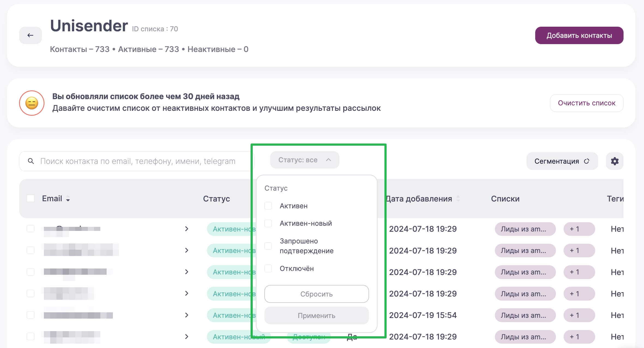Go back using the arrow button
The image size is (644, 348).
30,35
